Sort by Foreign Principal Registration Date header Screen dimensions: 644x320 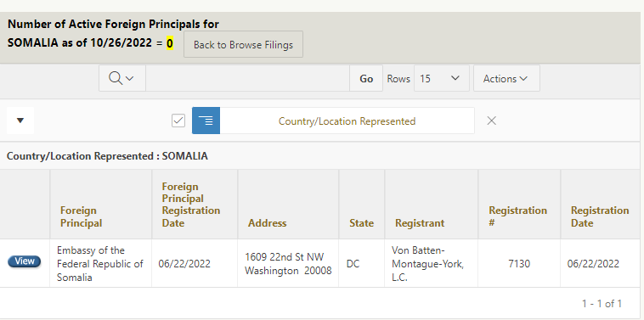point(191,205)
